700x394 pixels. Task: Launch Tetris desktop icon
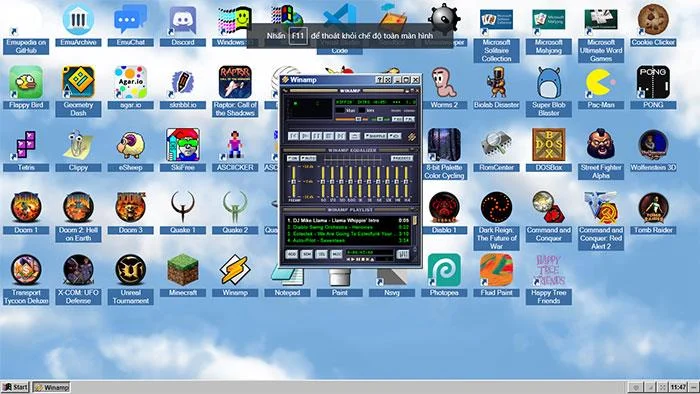pyautogui.click(x=26, y=150)
